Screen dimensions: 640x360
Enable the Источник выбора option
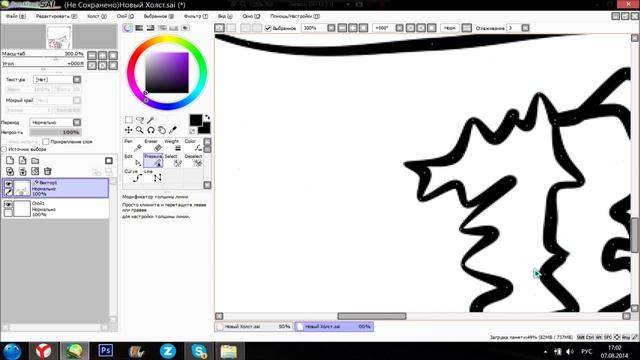click(4, 149)
